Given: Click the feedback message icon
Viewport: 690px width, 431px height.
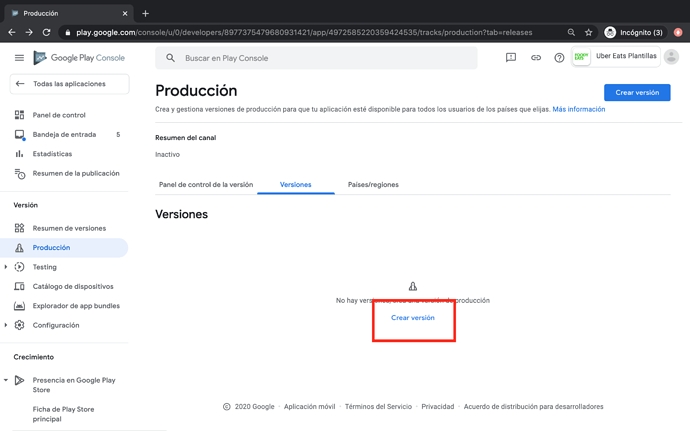Looking at the screenshot, I should [x=511, y=58].
